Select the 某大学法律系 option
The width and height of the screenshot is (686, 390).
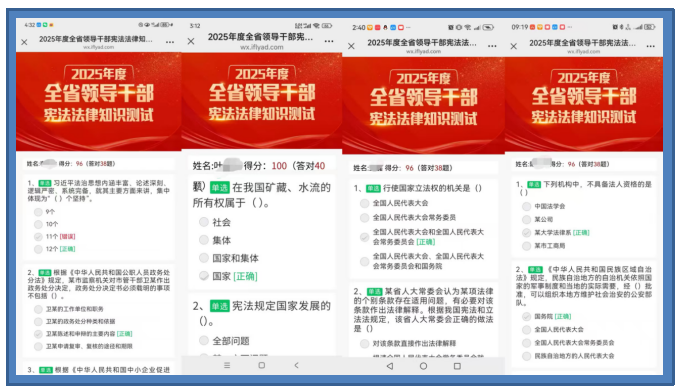point(556,232)
